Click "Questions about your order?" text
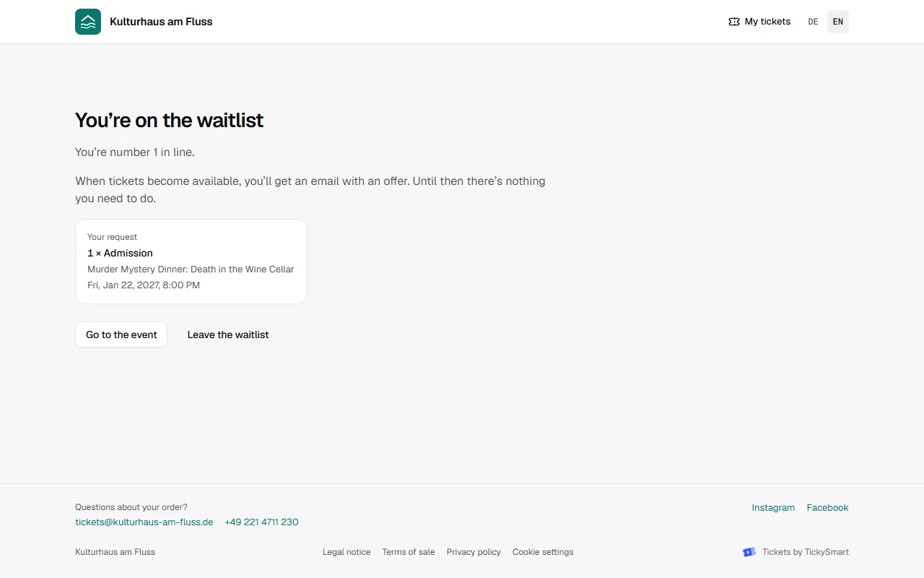Viewport: 924px width, 578px height. click(x=131, y=507)
